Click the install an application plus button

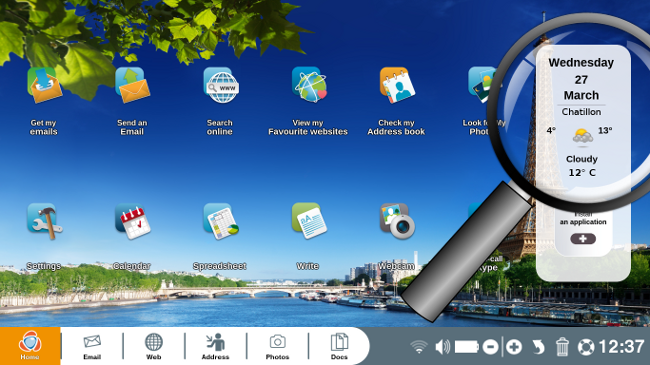(583, 239)
